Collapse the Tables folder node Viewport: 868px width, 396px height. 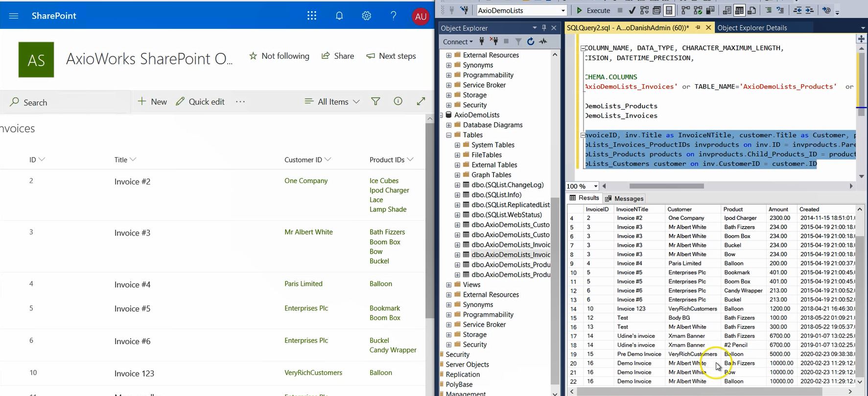click(449, 135)
